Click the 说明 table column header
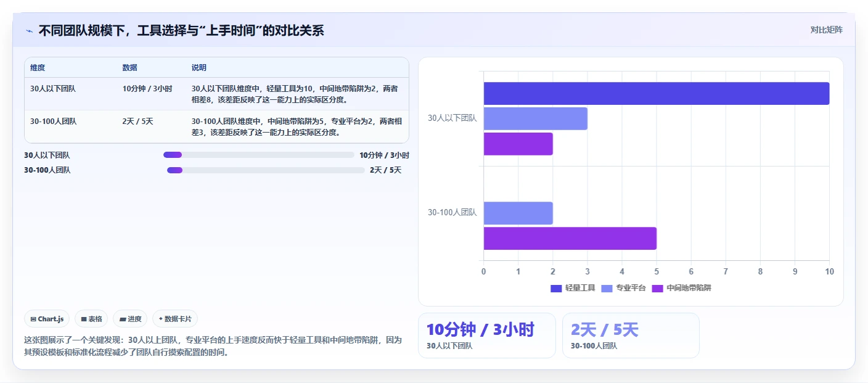The width and height of the screenshot is (868, 383). click(199, 67)
